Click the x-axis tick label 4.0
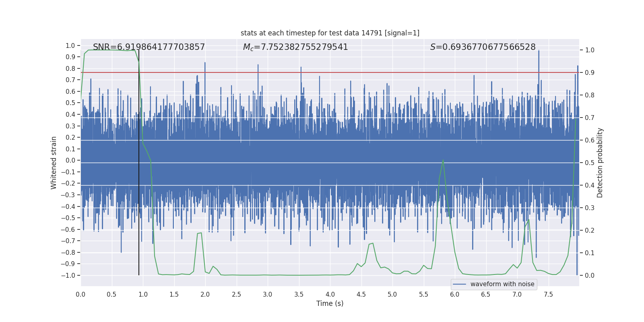 point(330,295)
